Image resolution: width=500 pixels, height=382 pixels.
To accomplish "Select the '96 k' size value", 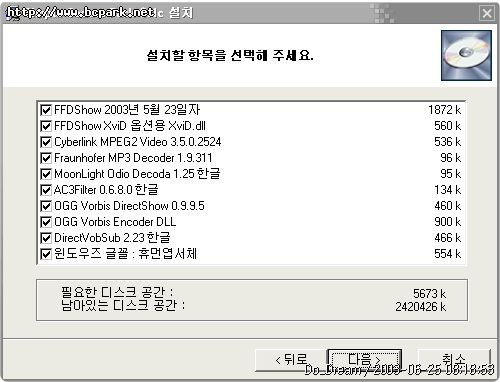I will (x=451, y=158).
